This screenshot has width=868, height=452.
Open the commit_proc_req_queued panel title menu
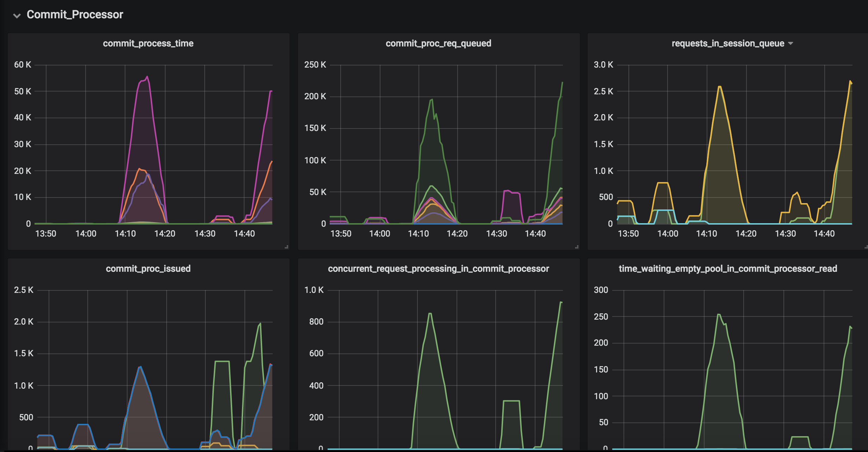438,43
